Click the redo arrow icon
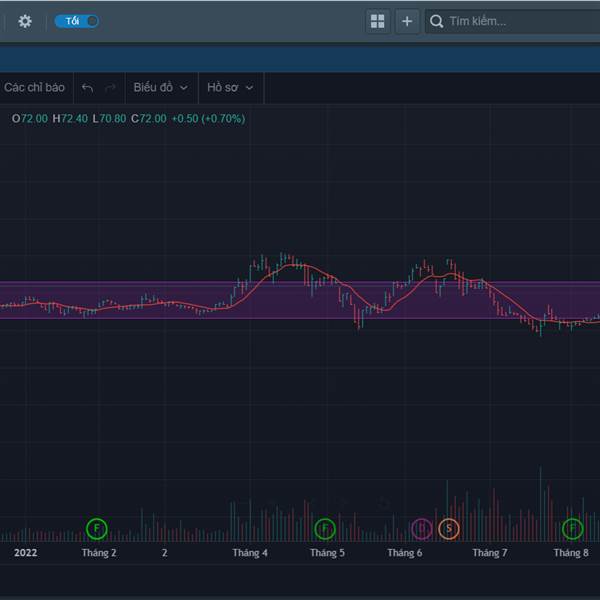 tap(110, 88)
